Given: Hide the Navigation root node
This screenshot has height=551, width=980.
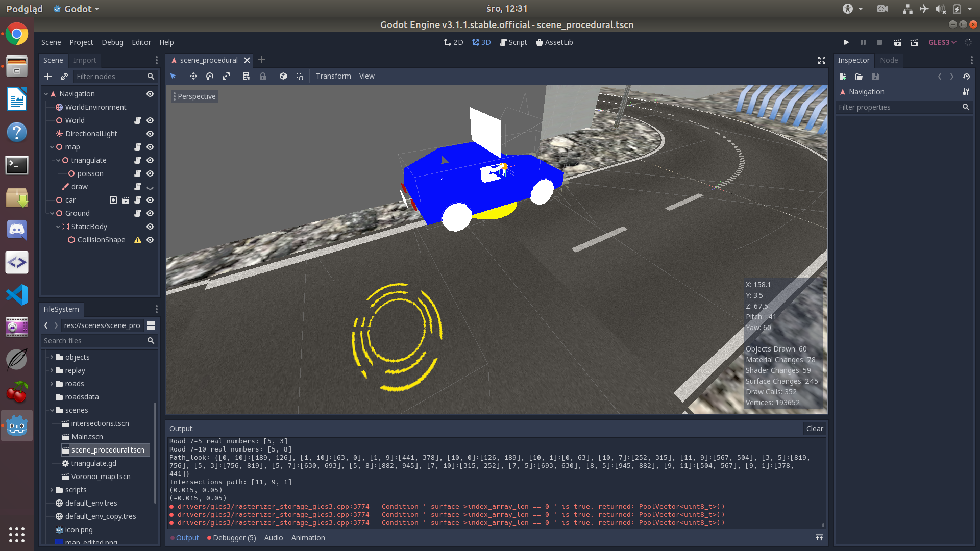Looking at the screenshot, I should click(x=150, y=94).
